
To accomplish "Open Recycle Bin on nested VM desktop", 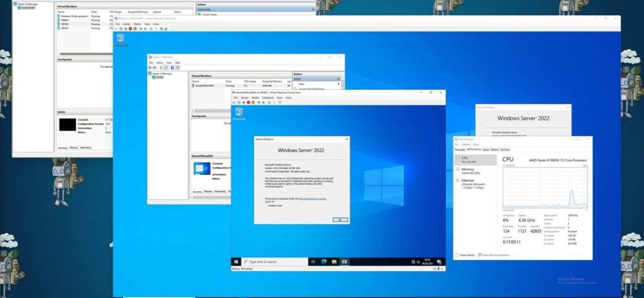I will click(238, 113).
